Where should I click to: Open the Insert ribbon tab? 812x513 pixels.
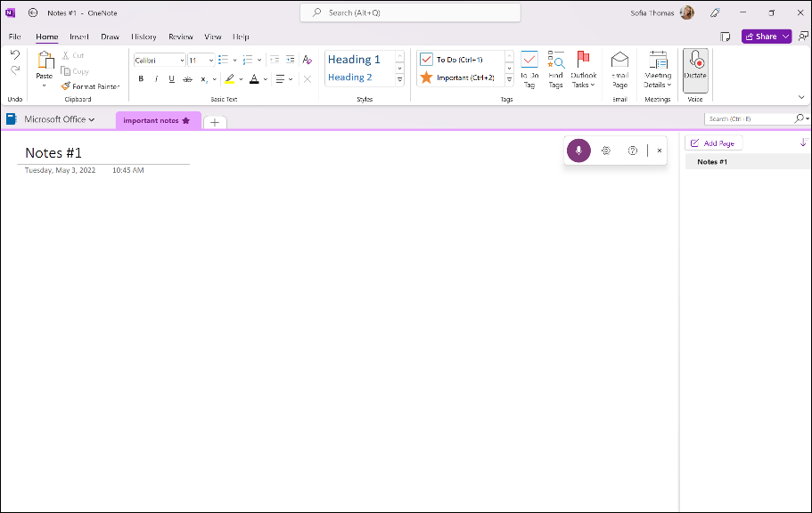pos(79,37)
